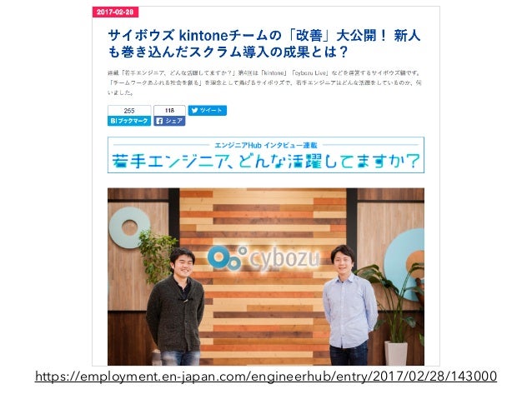The image size is (532, 399).
Task: Share article with Facebook share button
Action: pos(169,121)
